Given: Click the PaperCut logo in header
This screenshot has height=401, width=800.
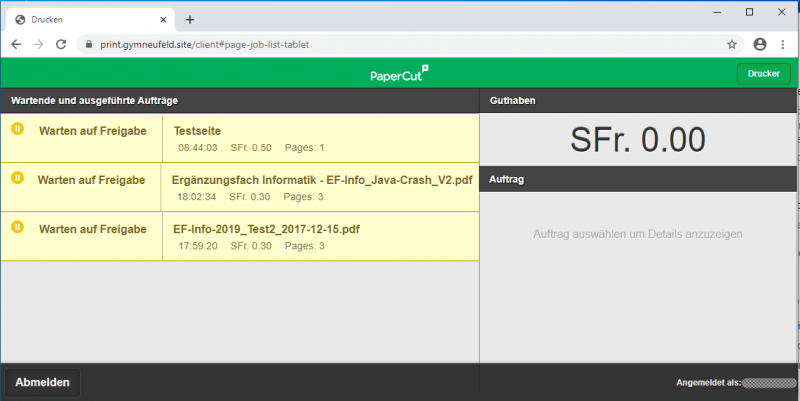Looking at the screenshot, I should click(x=399, y=73).
